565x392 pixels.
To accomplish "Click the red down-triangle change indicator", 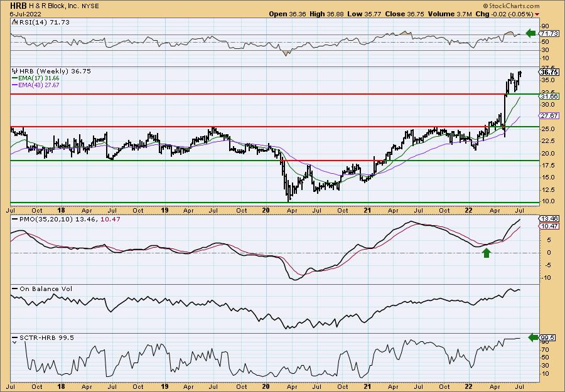I will pyautogui.click(x=537, y=14).
